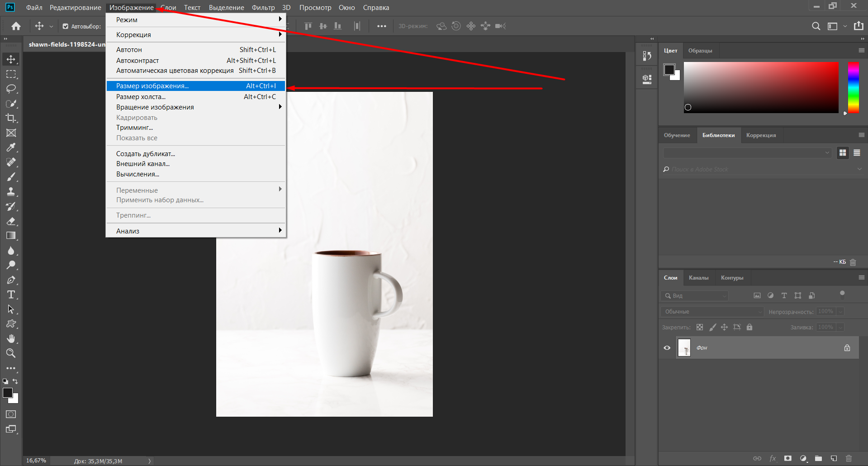
Task: Toggle lock all padlock icon
Action: point(749,327)
